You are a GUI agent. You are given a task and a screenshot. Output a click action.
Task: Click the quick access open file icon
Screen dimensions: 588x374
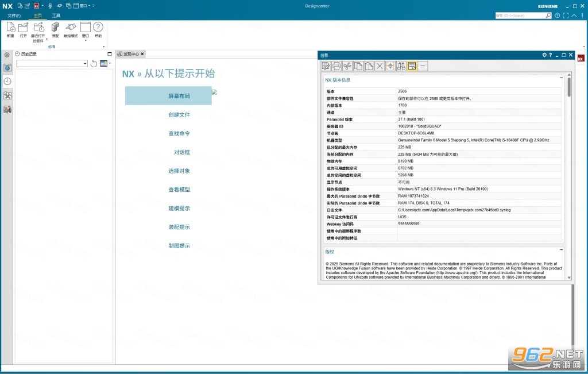(x=27, y=6)
